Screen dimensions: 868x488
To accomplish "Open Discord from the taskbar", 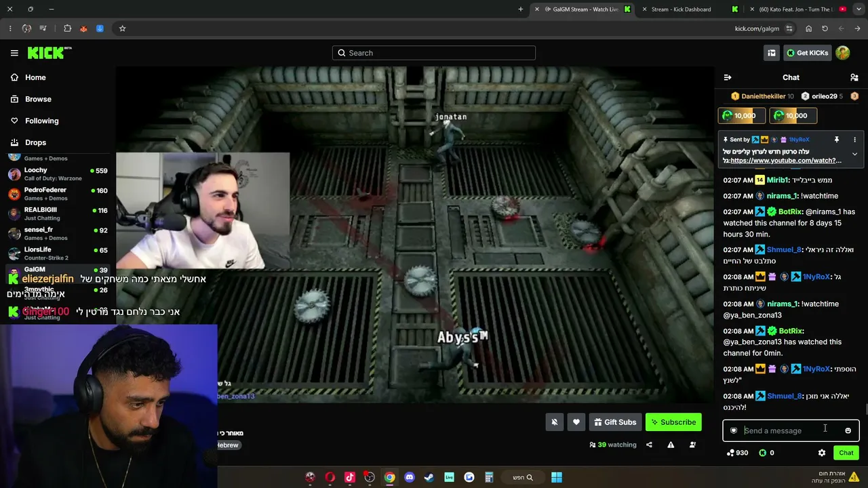I will click(409, 477).
